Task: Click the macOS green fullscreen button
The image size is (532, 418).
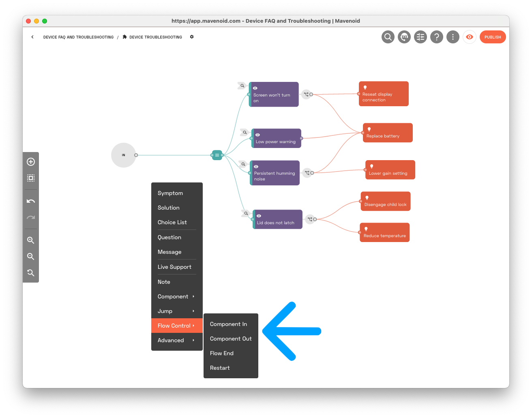Action: 45,21
